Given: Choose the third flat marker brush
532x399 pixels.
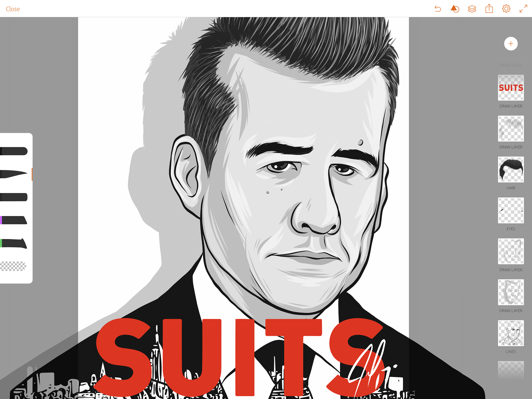Looking at the screenshot, I should point(14,197).
